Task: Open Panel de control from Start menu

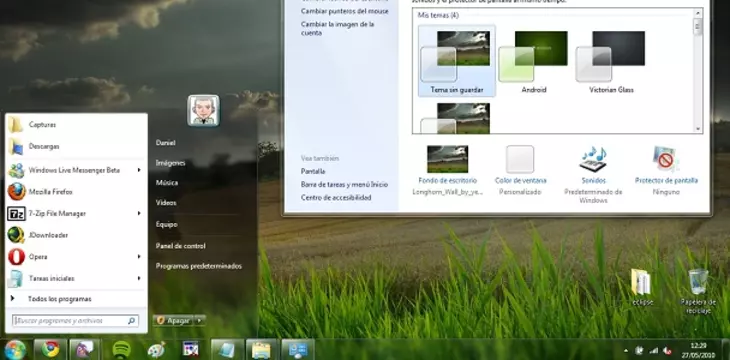Action: 181,246
